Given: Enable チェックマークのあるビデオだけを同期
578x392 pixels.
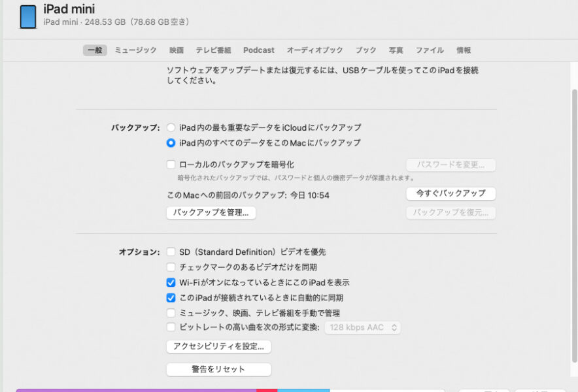Looking at the screenshot, I should (x=171, y=267).
